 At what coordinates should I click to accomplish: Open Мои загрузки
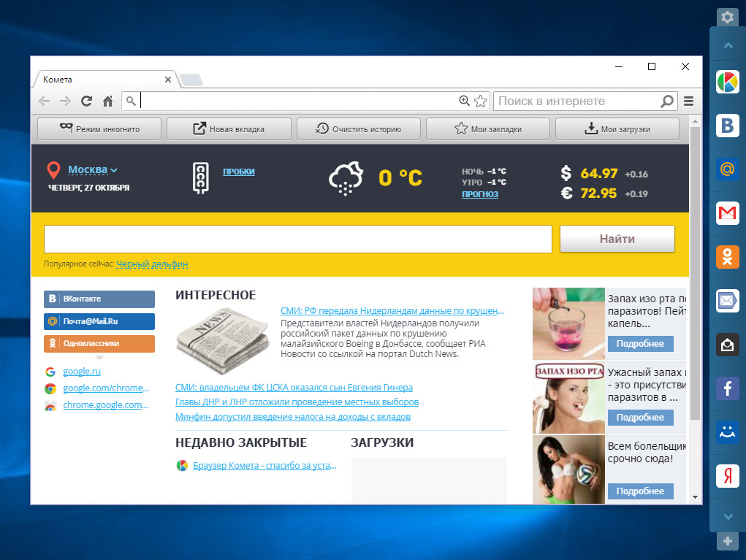[x=617, y=129]
